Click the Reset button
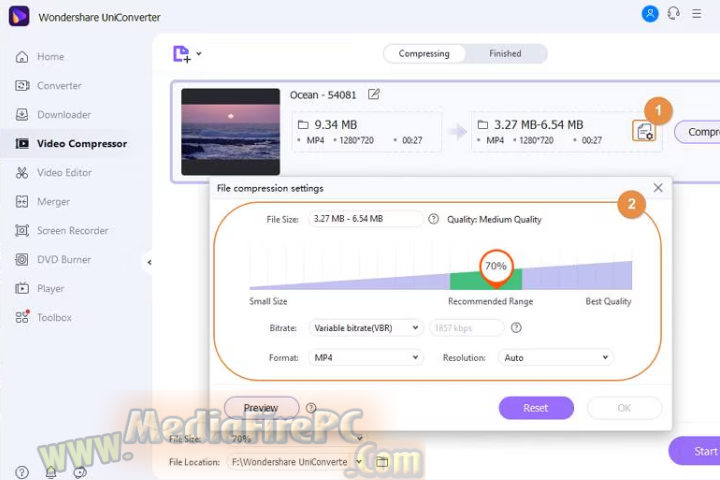This screenshot has height=480, width=720. pos(536,408)
